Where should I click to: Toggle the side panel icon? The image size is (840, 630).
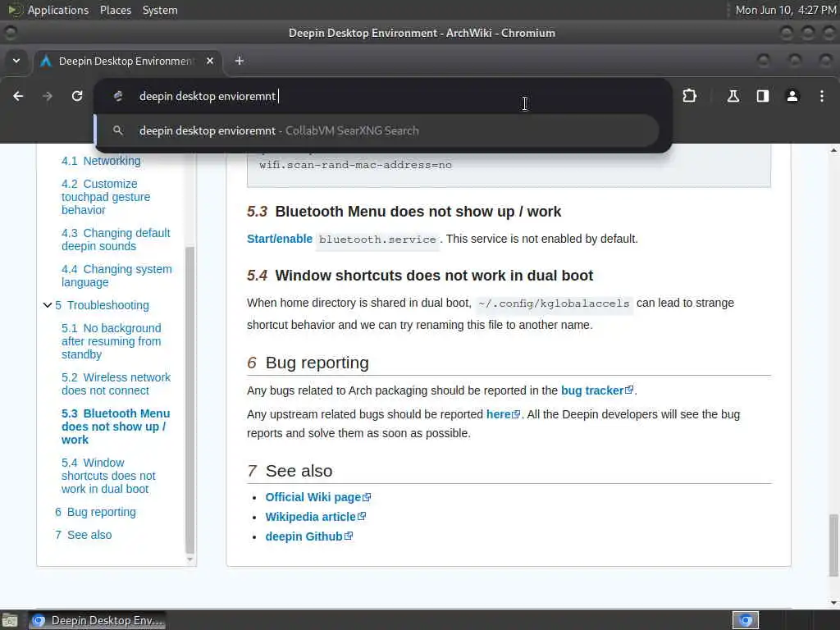762,97
